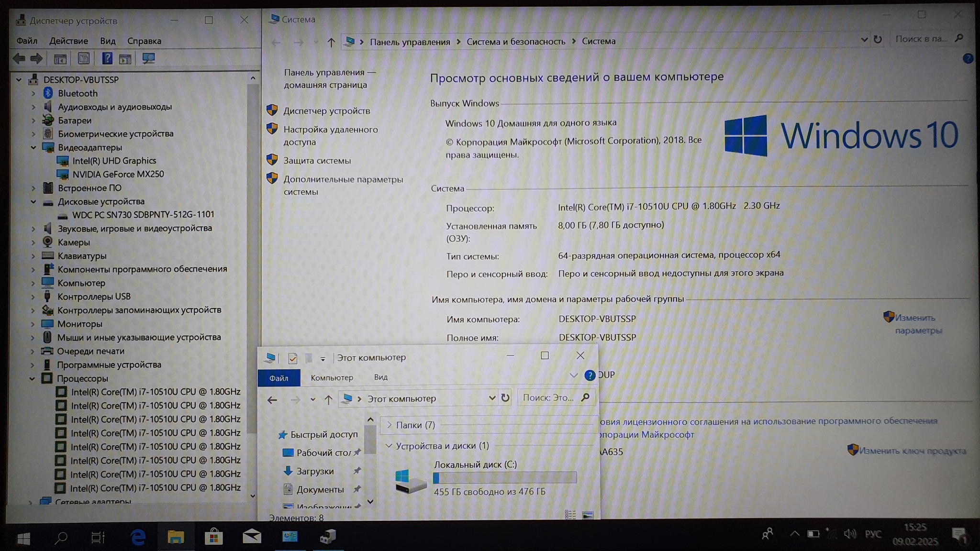Select NVIDIA GeForce MX250 device
Image resolution: width=980 pixels, height=551 pixels.
(x=118, y=175)
